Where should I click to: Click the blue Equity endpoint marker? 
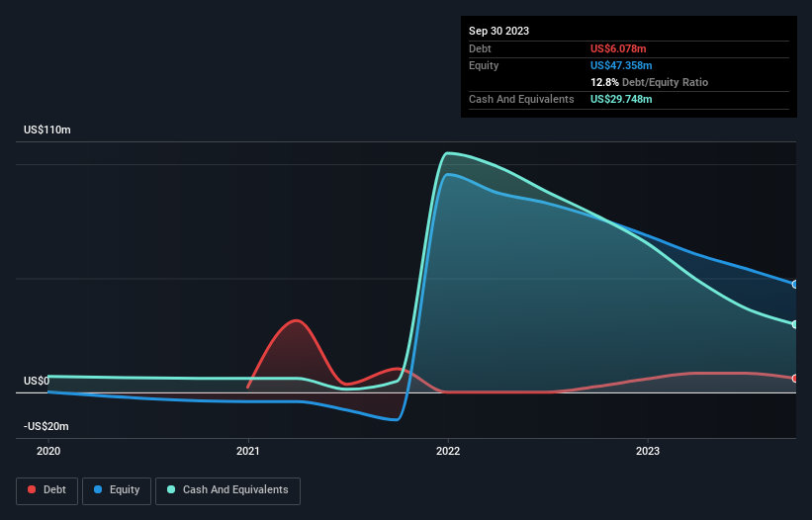(795, 284)
